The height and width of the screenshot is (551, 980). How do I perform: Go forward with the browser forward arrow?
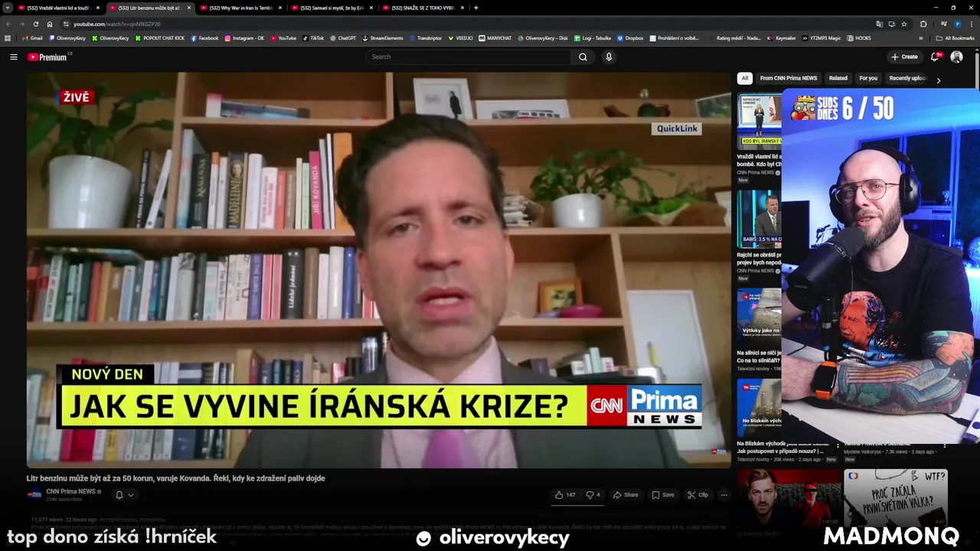[22, 24]
